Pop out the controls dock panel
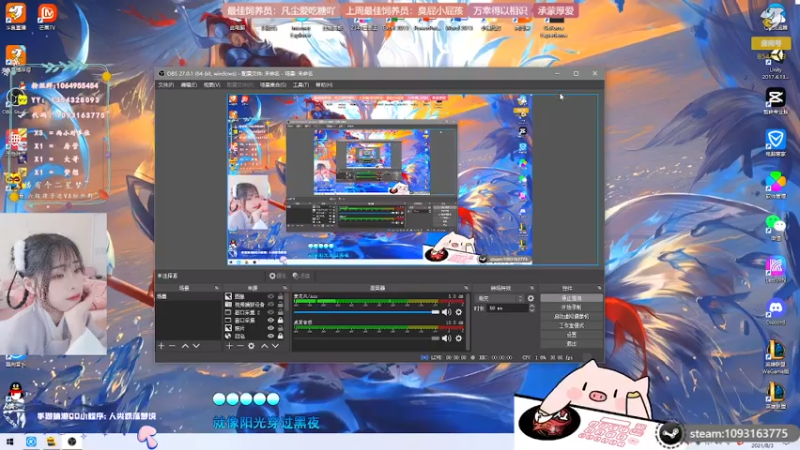 [x=599, y=288]
